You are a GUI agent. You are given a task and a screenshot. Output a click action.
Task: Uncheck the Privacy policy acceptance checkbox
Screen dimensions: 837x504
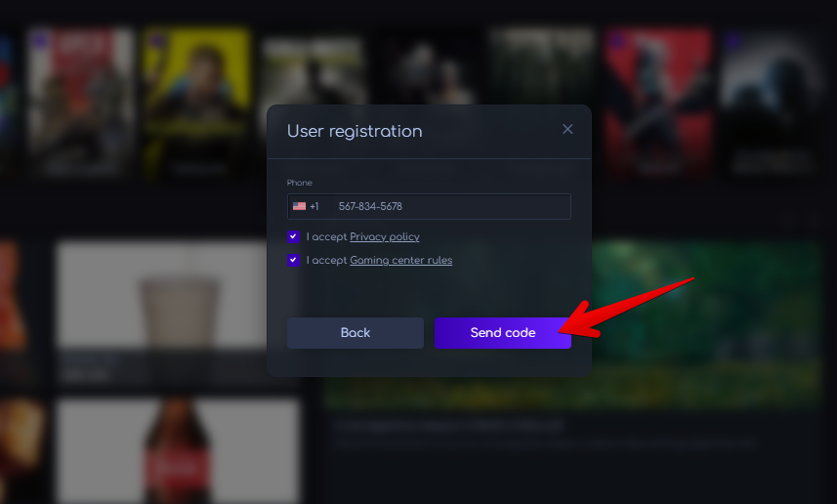[293, 236]
